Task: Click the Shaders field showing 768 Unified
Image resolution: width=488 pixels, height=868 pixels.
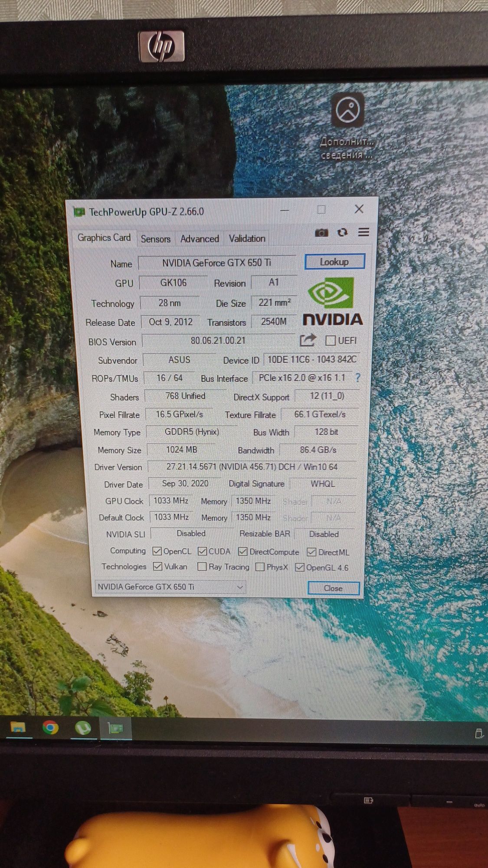Action: pyautogui.click(x=185, y=396)
